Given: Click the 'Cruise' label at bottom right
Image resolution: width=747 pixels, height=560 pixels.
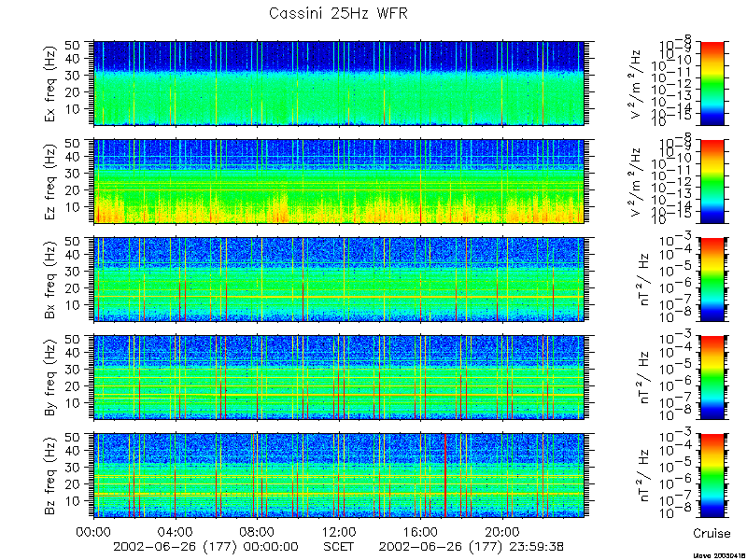Looking at the screenshot, I should (x=712, y=533).
